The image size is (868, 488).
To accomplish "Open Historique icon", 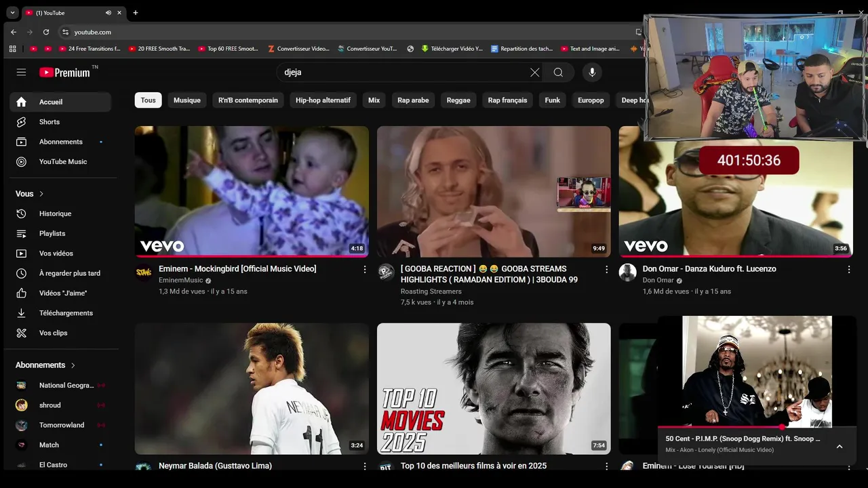I will point(21,213).
